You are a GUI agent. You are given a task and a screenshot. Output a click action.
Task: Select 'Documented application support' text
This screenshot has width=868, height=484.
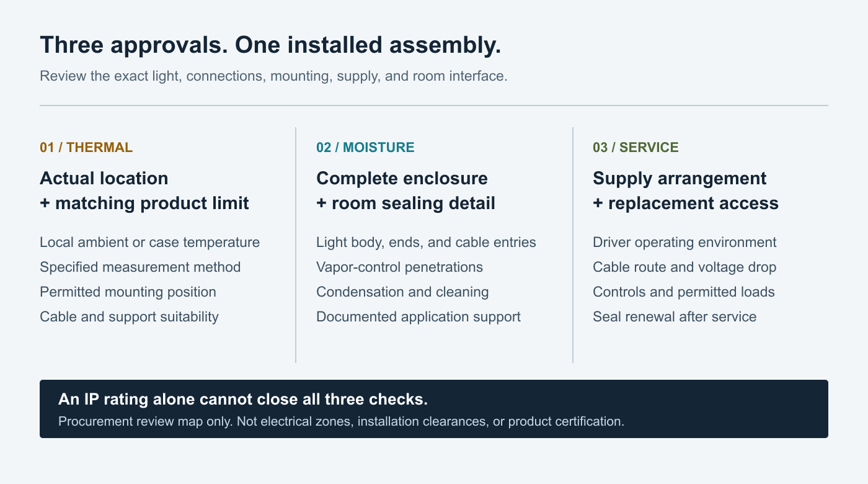coord(418,317)
